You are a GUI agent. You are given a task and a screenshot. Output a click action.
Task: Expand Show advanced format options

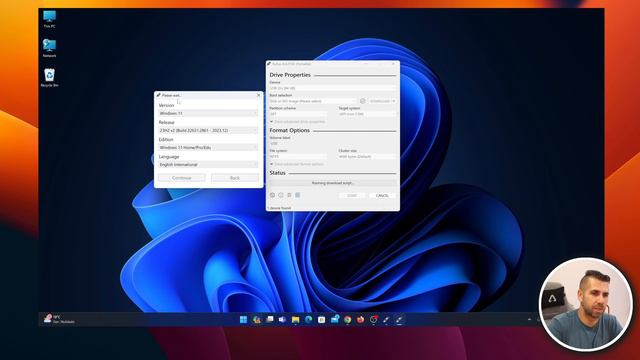tap(297, 164)
